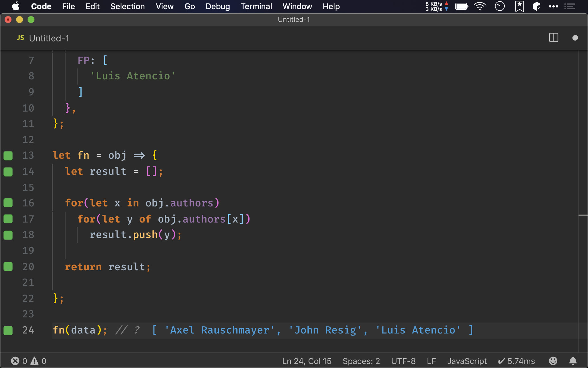Change end of line sequence 'LF'

tap(431, 361)
